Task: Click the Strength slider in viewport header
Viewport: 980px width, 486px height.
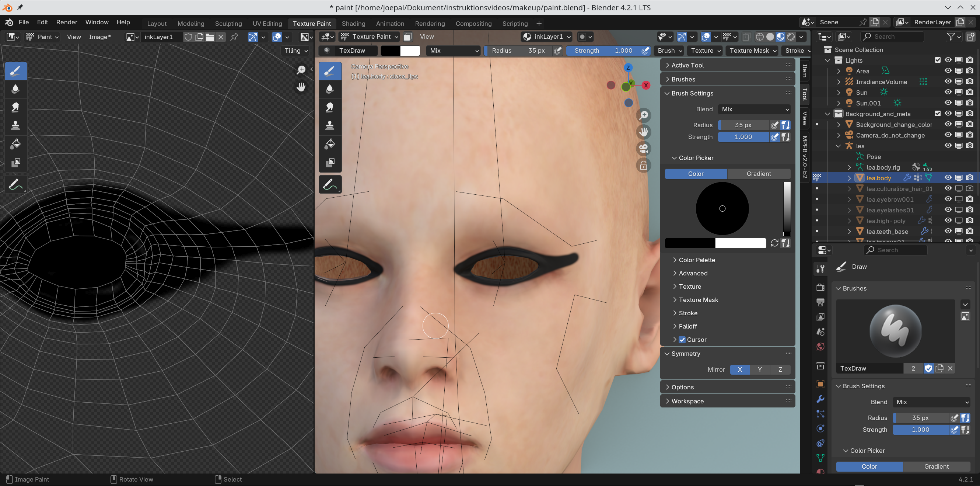Action: coord(603,51)
